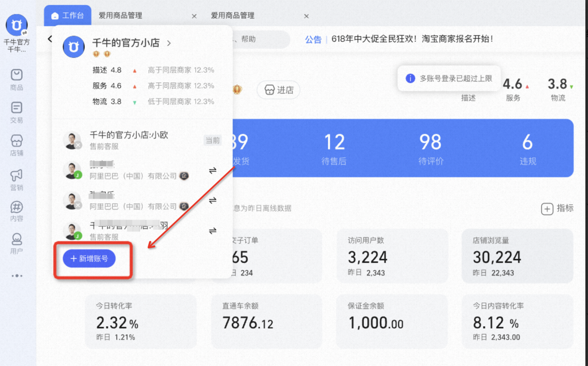Screen dimensions: 588x366
Task: Open the 直通车余额 7876.12 card
Action: click(x=267, y=322)
